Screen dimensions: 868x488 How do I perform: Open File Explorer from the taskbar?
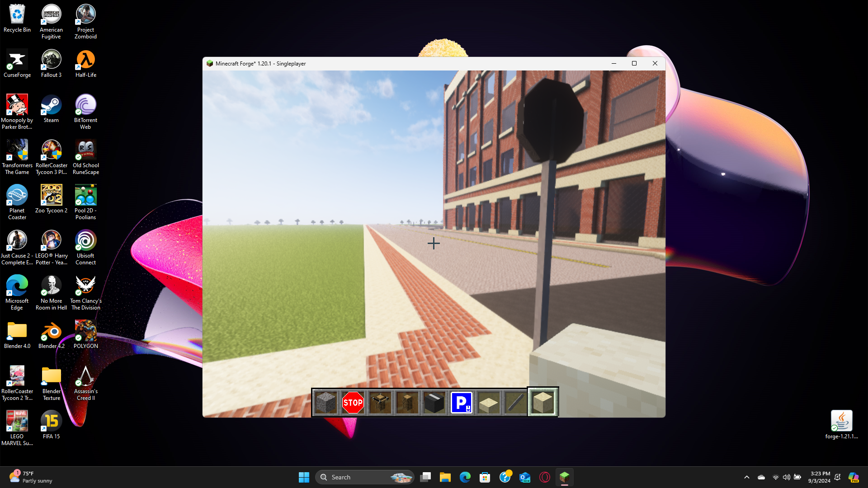445,477
